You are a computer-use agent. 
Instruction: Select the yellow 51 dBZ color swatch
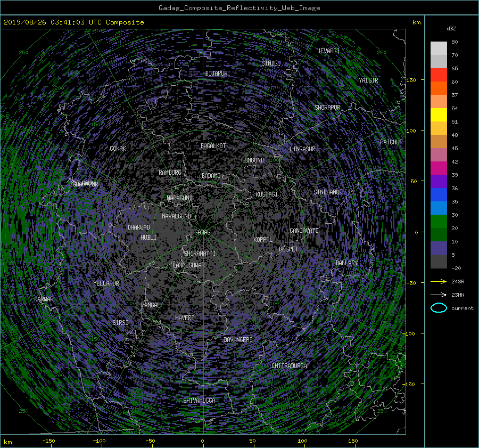coord(439,115)
